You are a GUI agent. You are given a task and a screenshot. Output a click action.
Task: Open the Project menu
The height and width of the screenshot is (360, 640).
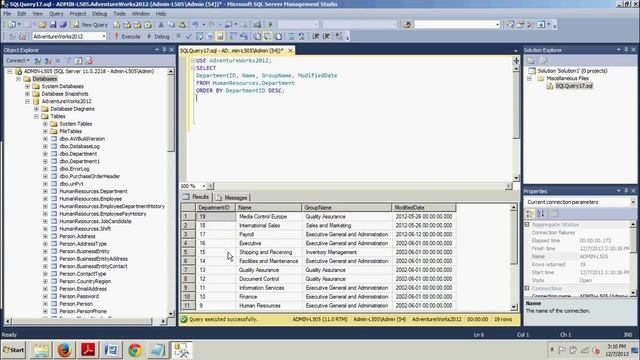[x=78, y=13]
